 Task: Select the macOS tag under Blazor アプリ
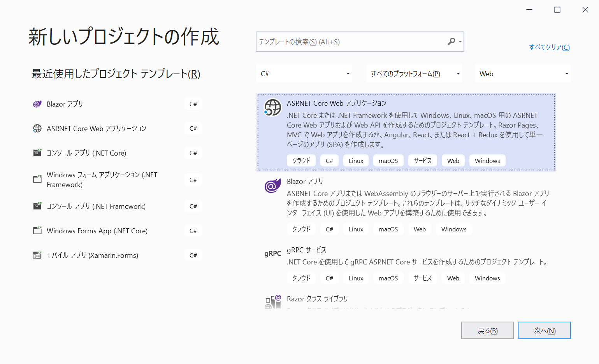(388, 229)
